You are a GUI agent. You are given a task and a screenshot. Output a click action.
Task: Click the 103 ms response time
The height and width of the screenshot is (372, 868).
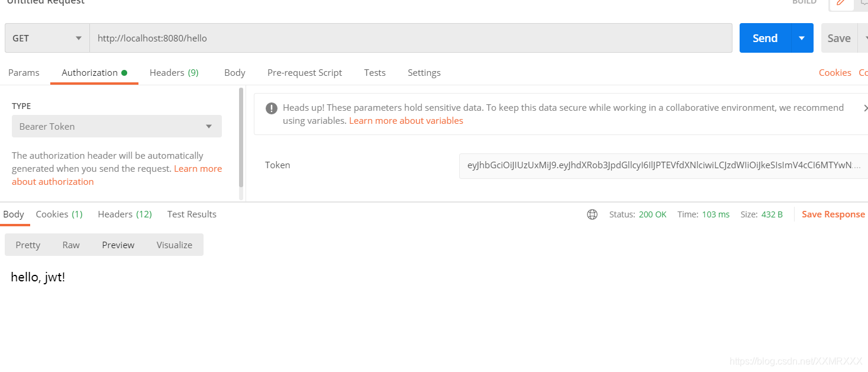point(715,214)
